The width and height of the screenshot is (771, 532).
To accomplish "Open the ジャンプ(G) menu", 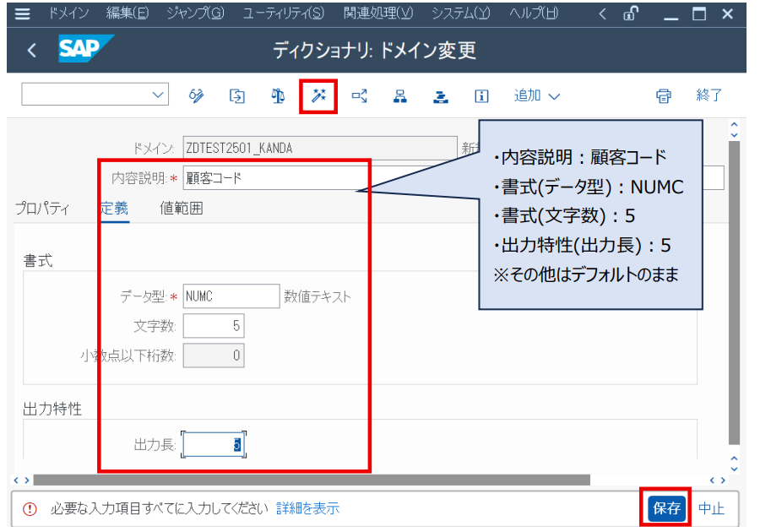I will click(x=195, y=14).
